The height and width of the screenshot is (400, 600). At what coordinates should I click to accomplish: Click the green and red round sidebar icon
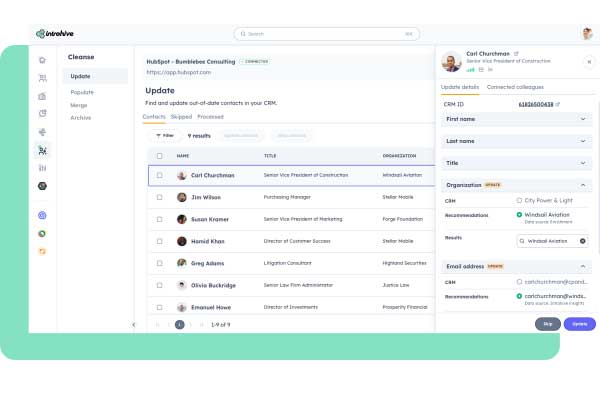click(x=42, y=233)
